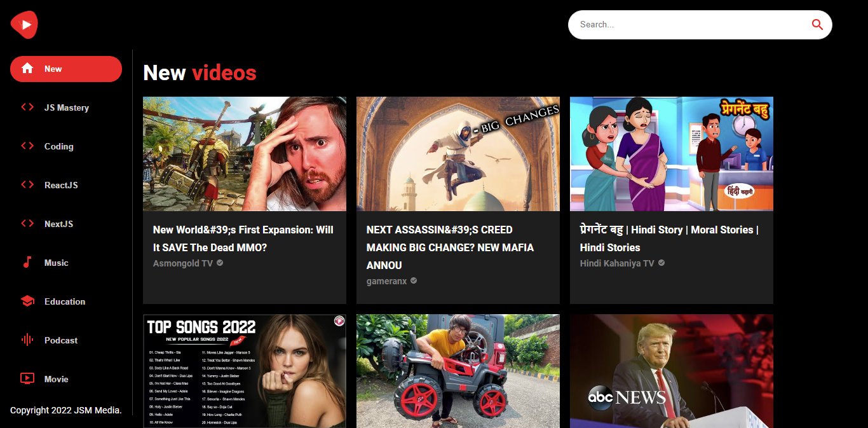Click the verified badge beside Asmongold TV

coord(220,263)
